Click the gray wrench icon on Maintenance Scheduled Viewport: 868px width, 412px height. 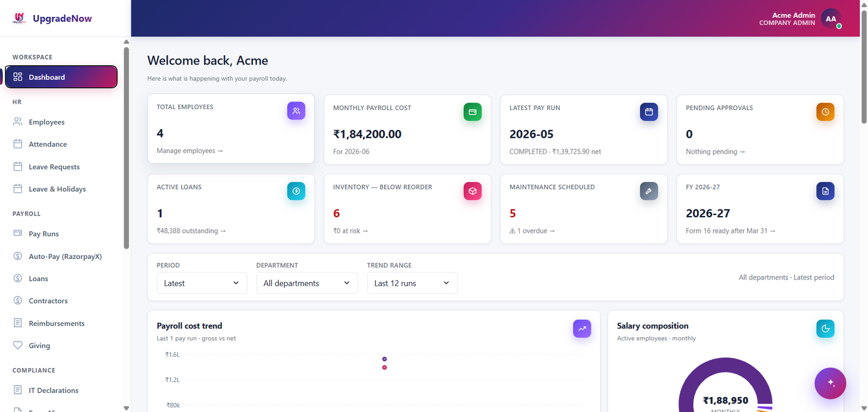(649, 191)
